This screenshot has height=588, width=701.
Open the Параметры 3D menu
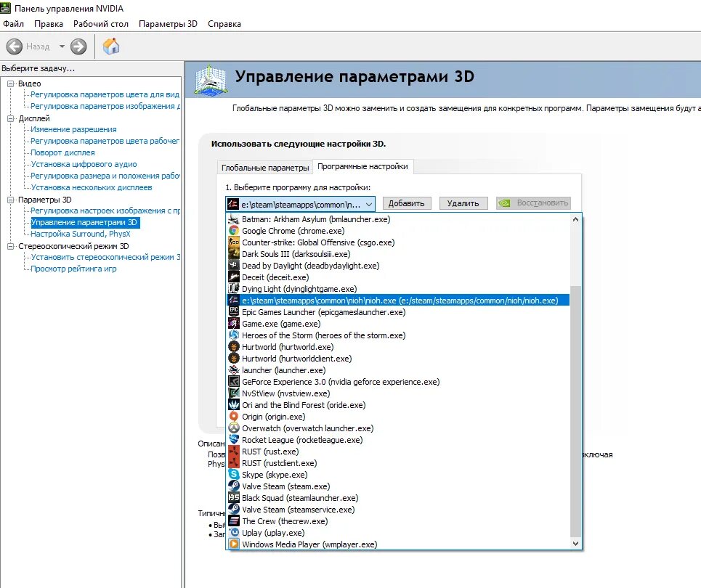pos(168,24)
